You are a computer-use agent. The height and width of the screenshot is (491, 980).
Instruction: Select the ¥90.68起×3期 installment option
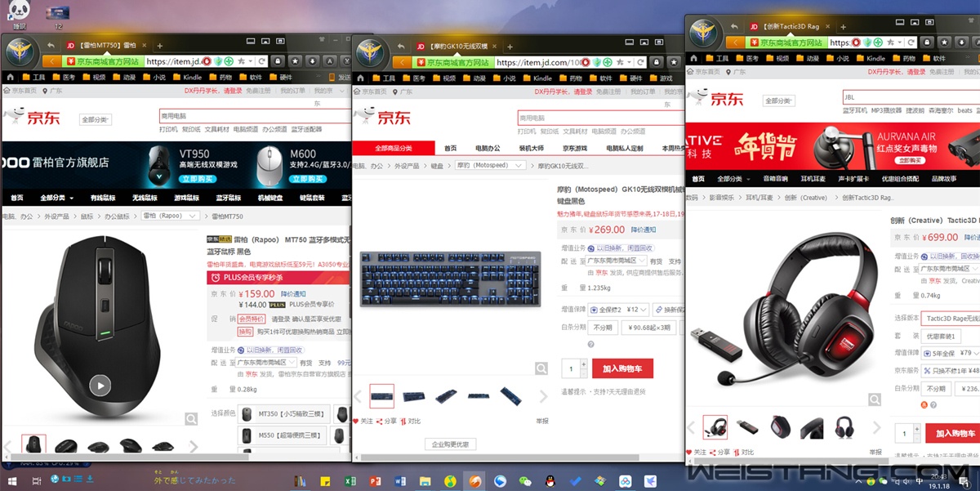pos(648,328)
